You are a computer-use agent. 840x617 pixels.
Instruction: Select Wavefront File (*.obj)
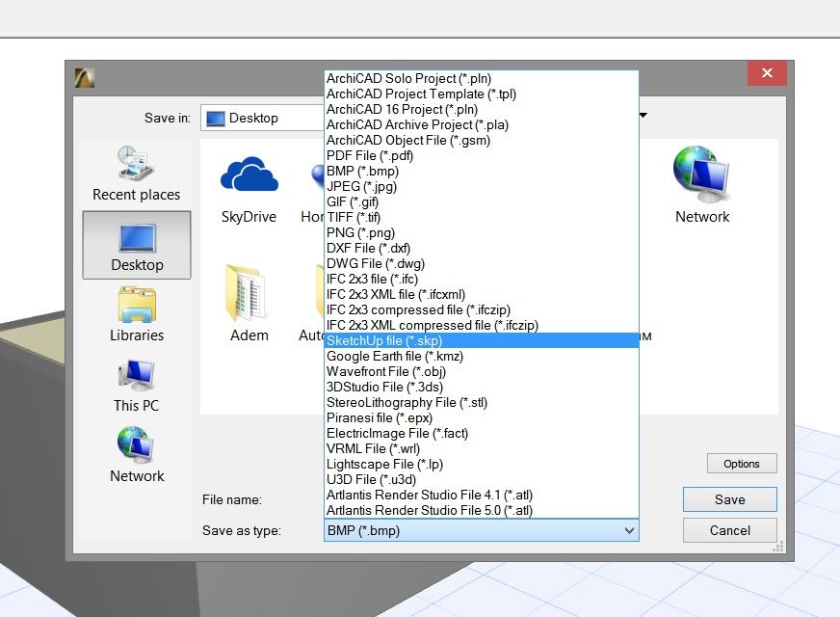[482, 371]
